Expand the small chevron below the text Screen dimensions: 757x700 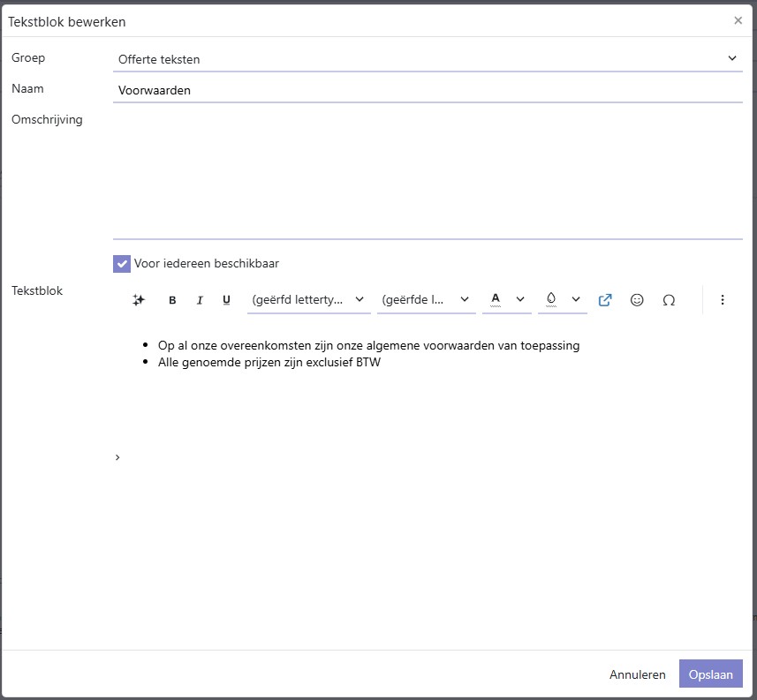[x=117, y=457]
